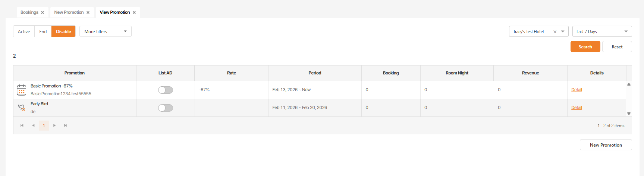Switch to the New Promotion tab

point(69,13)
